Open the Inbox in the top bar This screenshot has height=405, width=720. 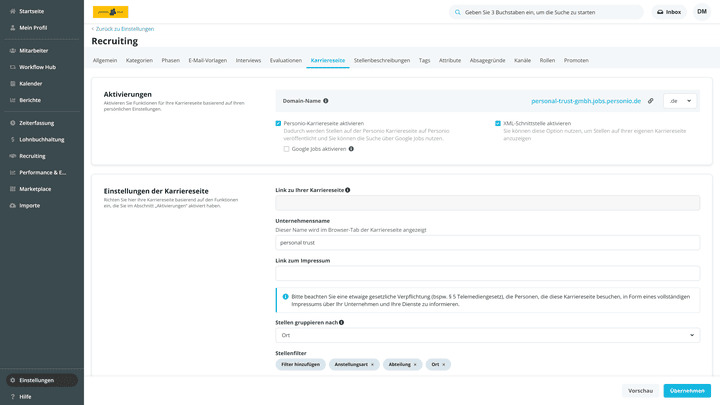(x=669, y=12)
